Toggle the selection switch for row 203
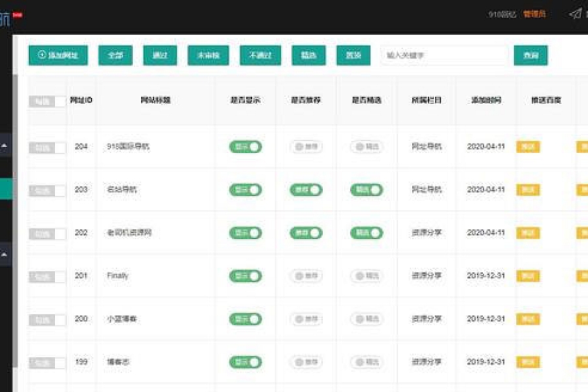588x392 pixels. (47, 191)
